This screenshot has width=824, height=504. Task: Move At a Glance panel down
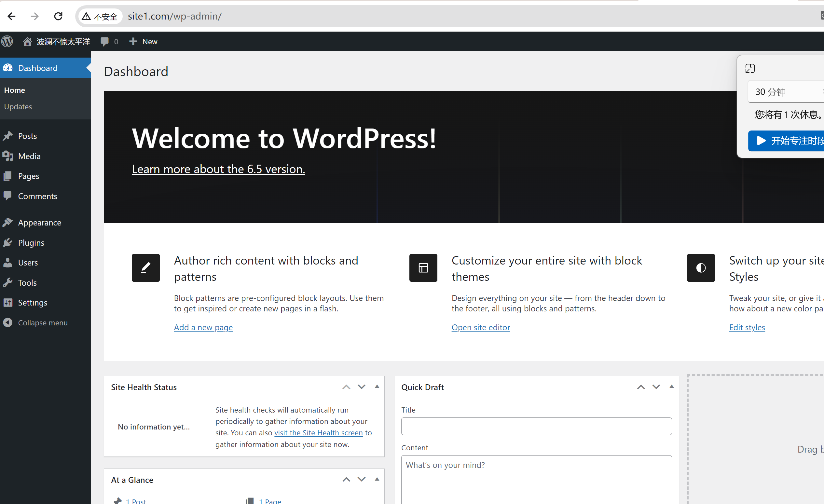(x=362, y=479)
